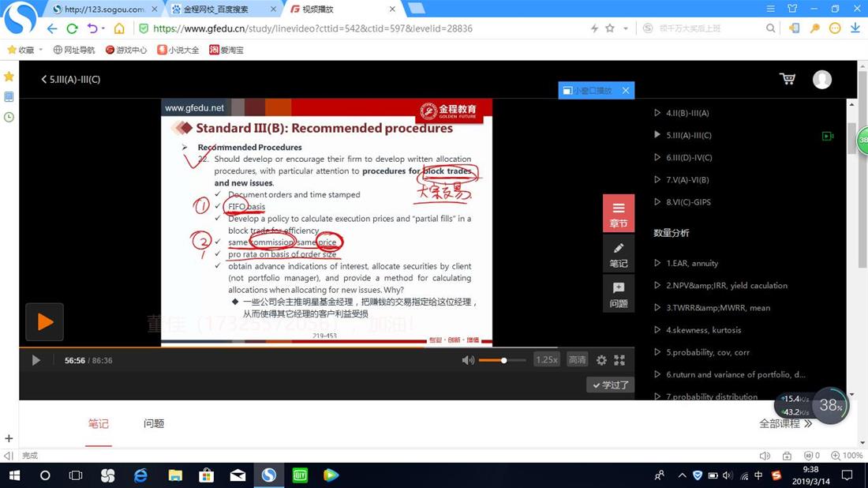This screenshot has height=488, width=868.
Task: Click the large orange play button on video
Action: pos(44,322)
